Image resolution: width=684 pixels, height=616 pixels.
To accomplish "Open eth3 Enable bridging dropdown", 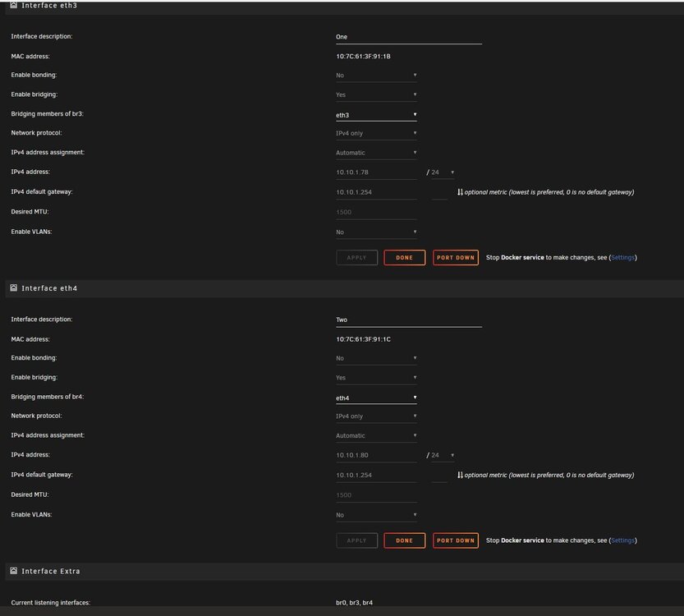I will 376,94.
